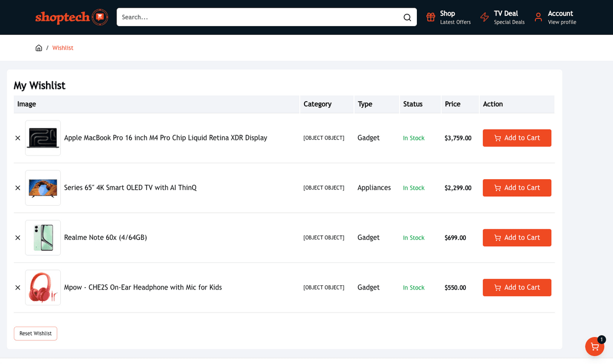Open Shop Latest Offers
Viewport: 613px width, 364px height.
(449, 17)
